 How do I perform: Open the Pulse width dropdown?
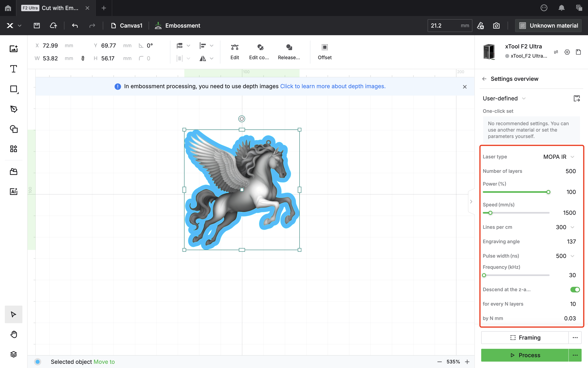[x=565, y=256]
